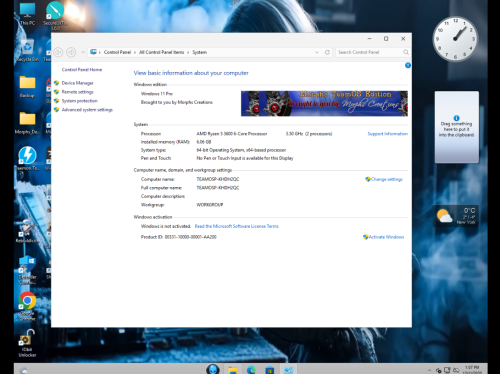Expand recent locations chevron beside navigation arrows
This screenshot has width=500, height=374.
tap(83, 52)
